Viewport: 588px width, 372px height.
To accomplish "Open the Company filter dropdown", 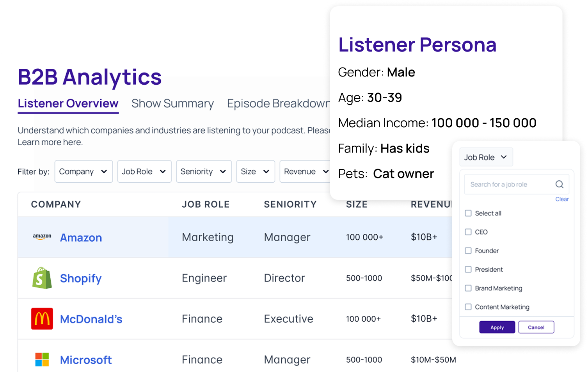I will click(83, 171).
